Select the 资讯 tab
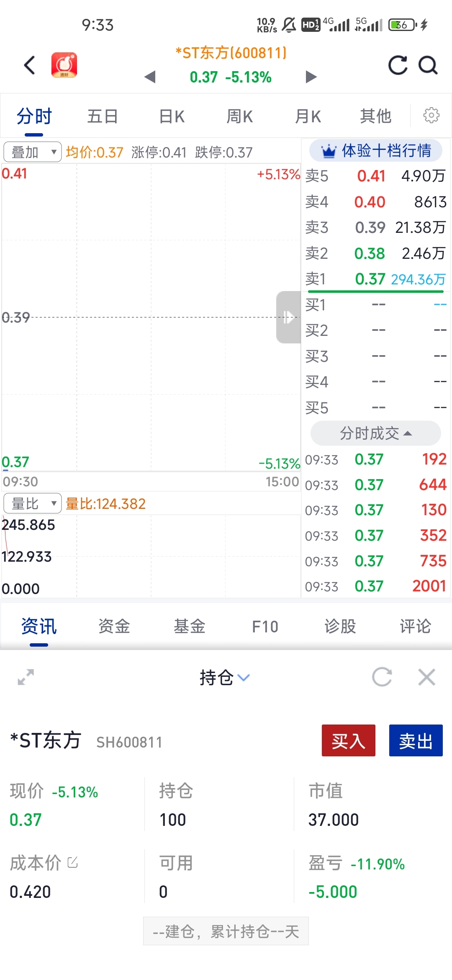This screenshot has height=980, width=452. point(39,627)
